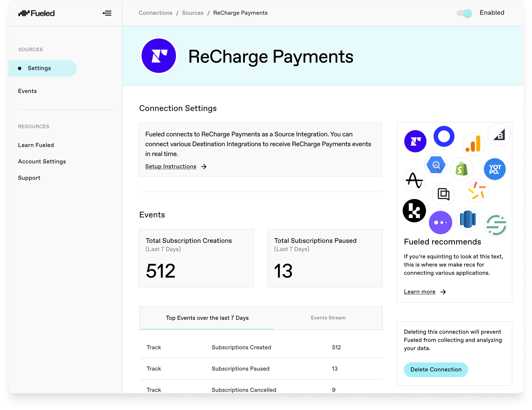Click the Fueled recommends heading
Image resolution: width=532 pixels, height=410 pixels.
tap(443, 242)
